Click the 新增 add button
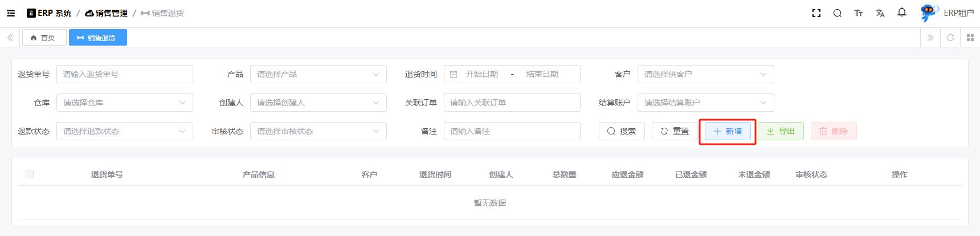Image resolution: width=980 pixels, height=236 pixels. [728, 131]
